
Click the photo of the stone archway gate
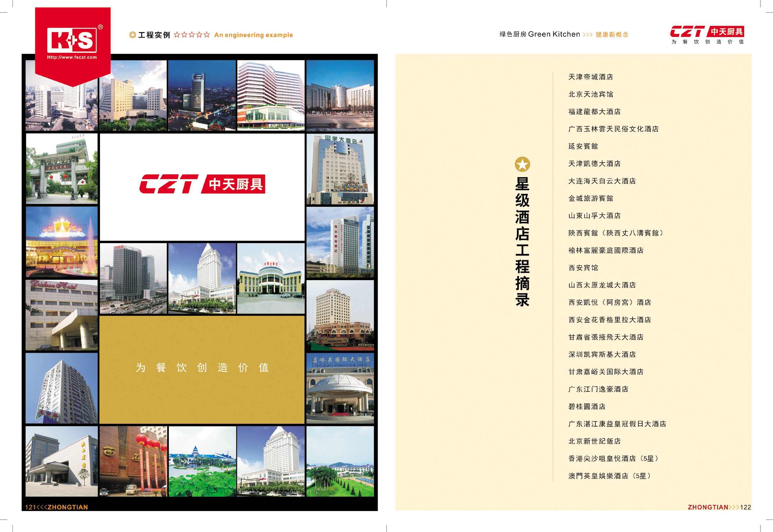click(x=62, y=169)
